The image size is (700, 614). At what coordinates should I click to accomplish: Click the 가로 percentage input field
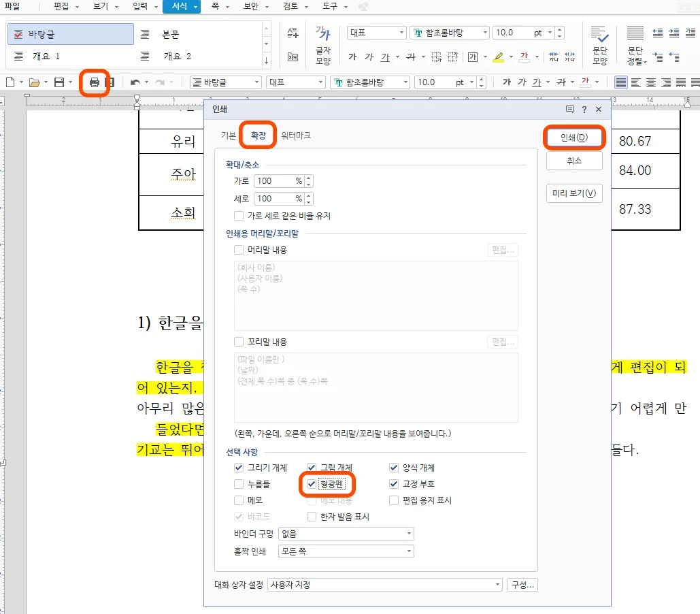(278, 181)
